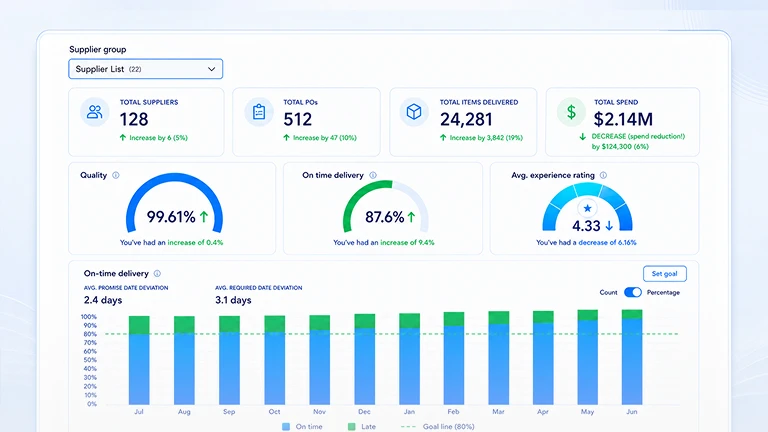Click the Feb bar in the chart

tap(454, 358)
